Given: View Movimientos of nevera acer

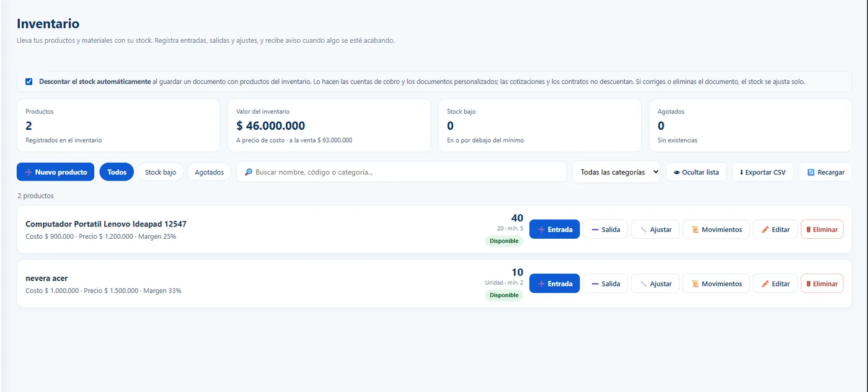Looking at the screenshot, I should pyautogui.click(x=716, y=283).
